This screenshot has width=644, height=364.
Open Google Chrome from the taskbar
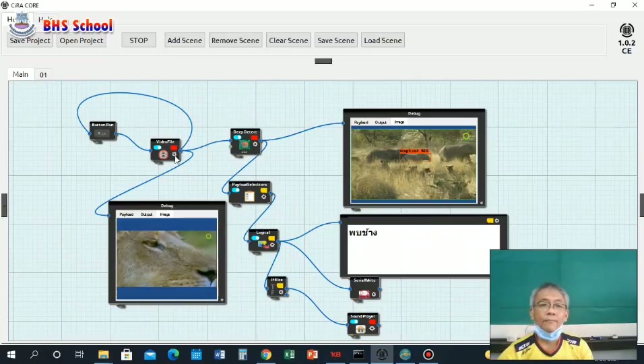pyautogui.click(x=266, y=354)
